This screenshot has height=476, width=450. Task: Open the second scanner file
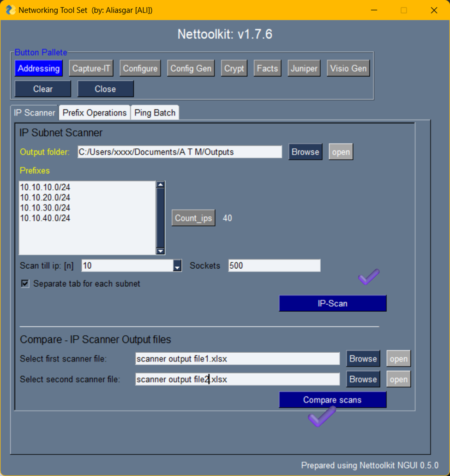398,380
